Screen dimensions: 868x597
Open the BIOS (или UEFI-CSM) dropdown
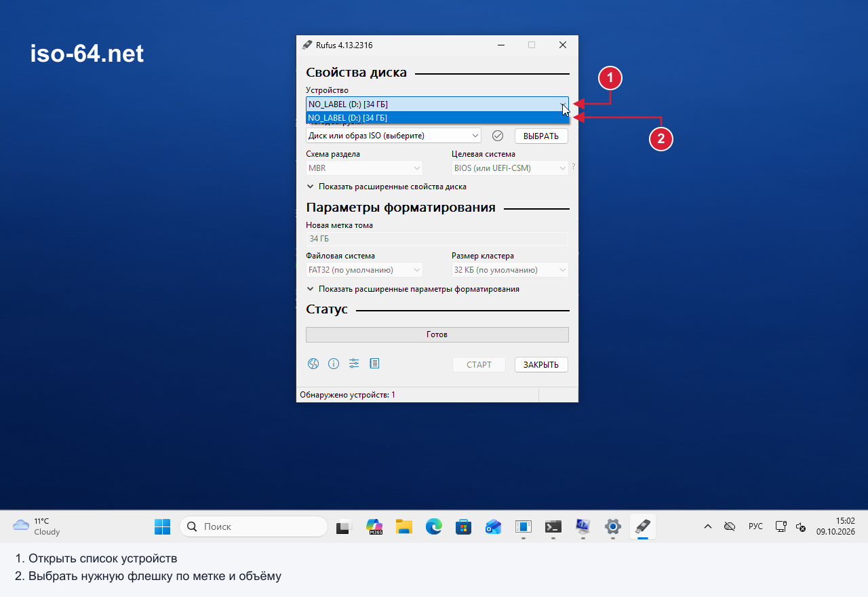click(510, 168)
